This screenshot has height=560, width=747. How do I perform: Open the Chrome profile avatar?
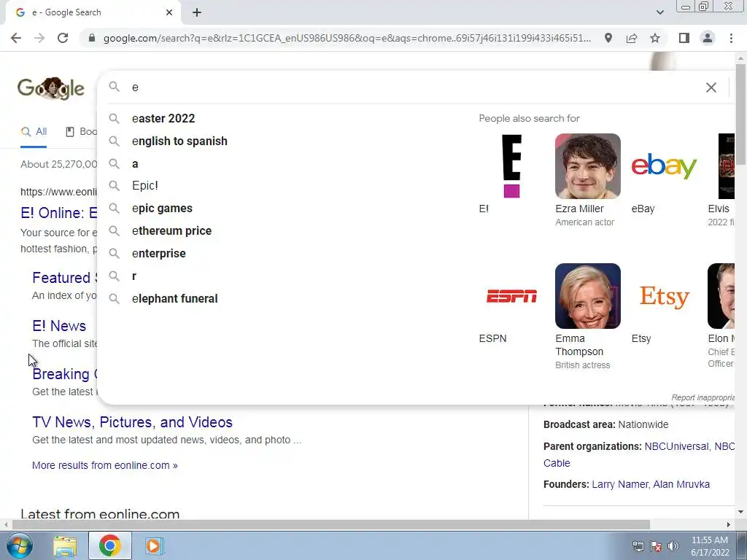point(708,38)
